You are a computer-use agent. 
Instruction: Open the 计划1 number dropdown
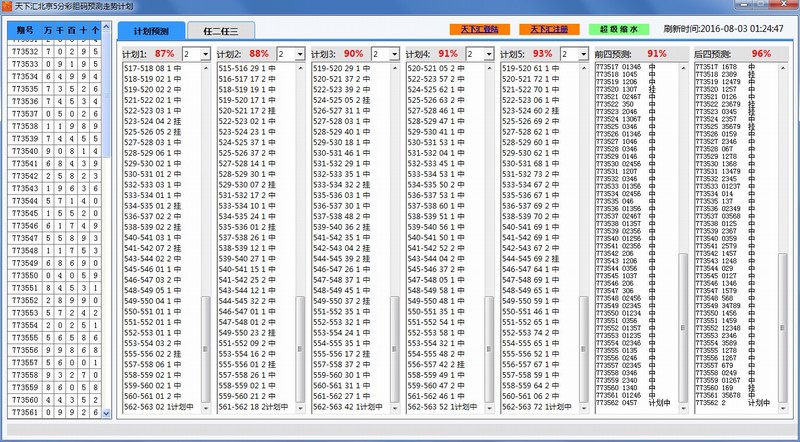tap(200, 53)
